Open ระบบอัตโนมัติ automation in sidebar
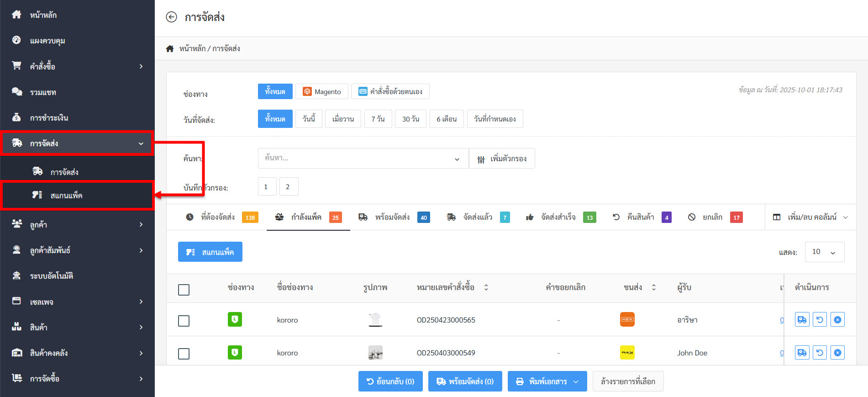Image resolution: width=868 pixels, height=397 pixels. click(x=51, y=276)
